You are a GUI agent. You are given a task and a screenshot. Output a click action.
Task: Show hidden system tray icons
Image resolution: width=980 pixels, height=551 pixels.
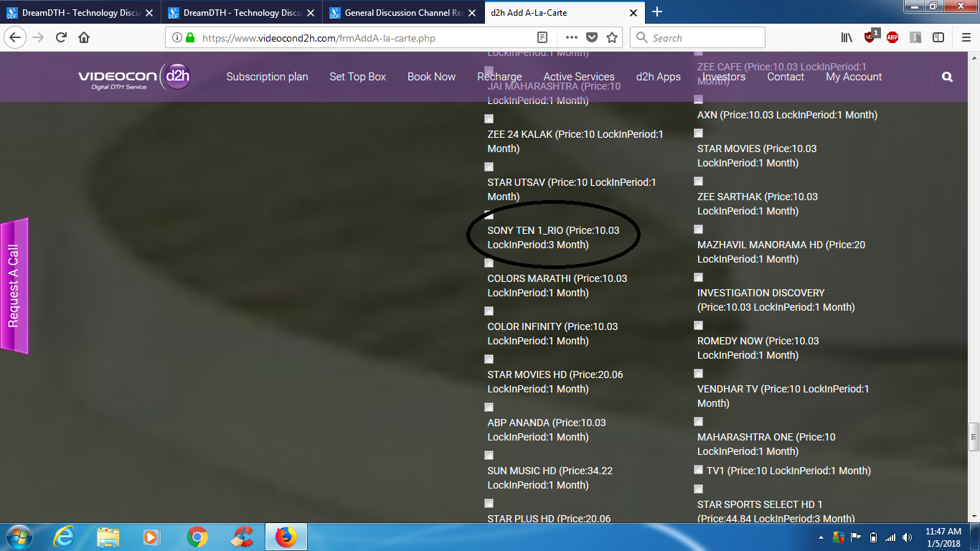coord(821,537)
